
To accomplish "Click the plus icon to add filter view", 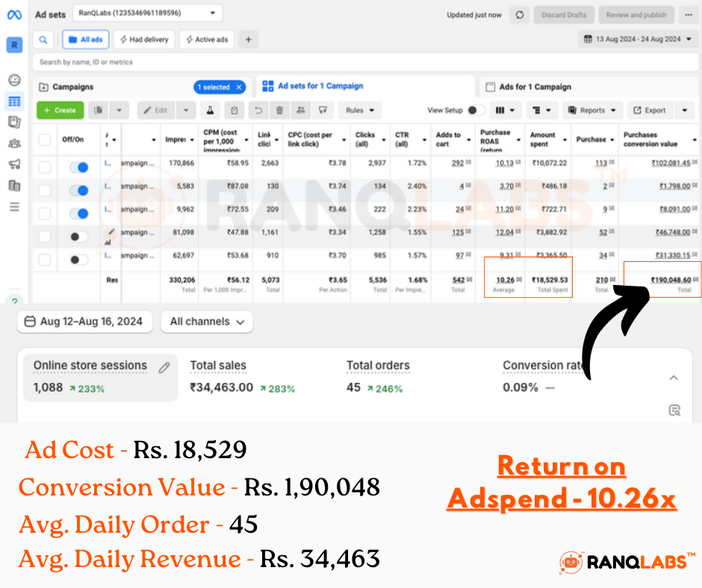I will tap(249, 40).
